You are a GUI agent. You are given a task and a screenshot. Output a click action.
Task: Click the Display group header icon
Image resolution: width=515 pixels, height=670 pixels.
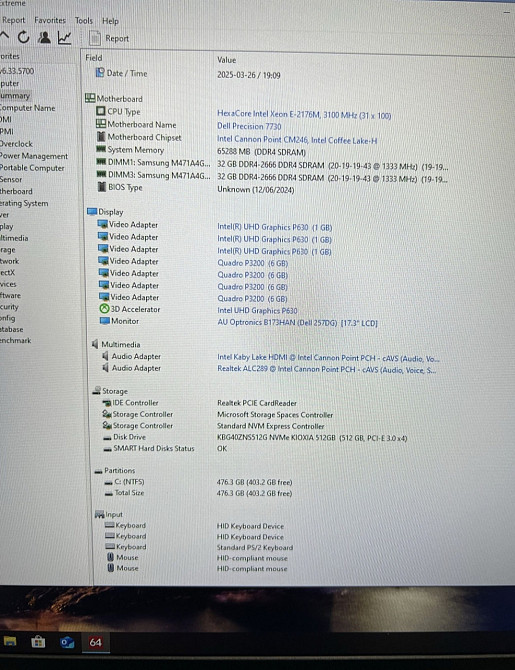(92, 212)
